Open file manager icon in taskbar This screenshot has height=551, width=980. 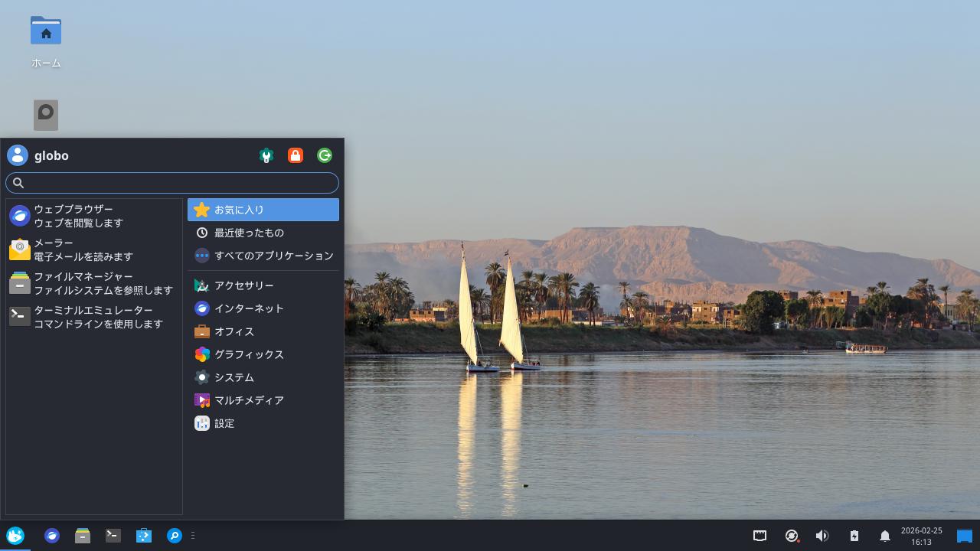click(83, 536)
